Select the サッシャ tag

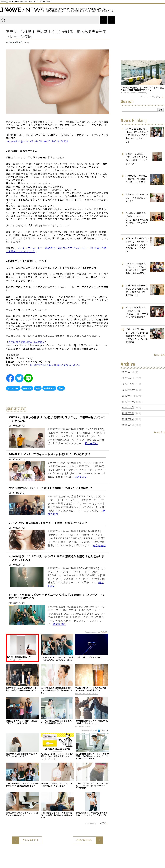pos(27,388)
